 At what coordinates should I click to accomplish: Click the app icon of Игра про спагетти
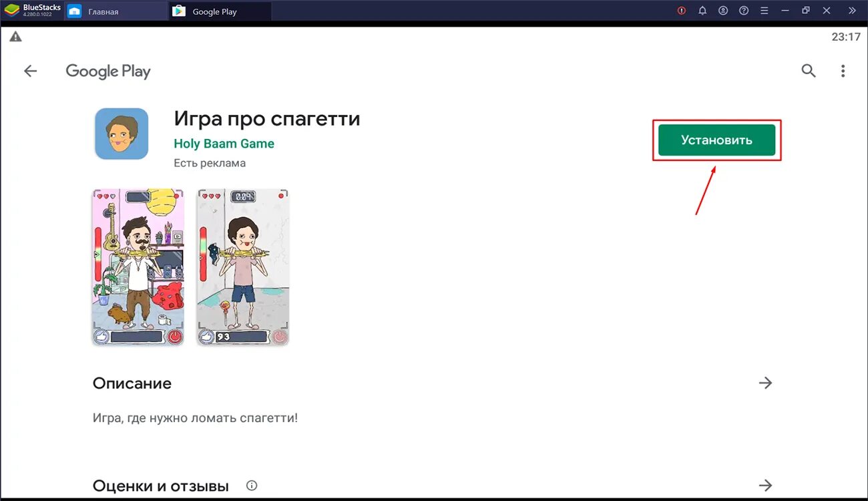point(122,134)
